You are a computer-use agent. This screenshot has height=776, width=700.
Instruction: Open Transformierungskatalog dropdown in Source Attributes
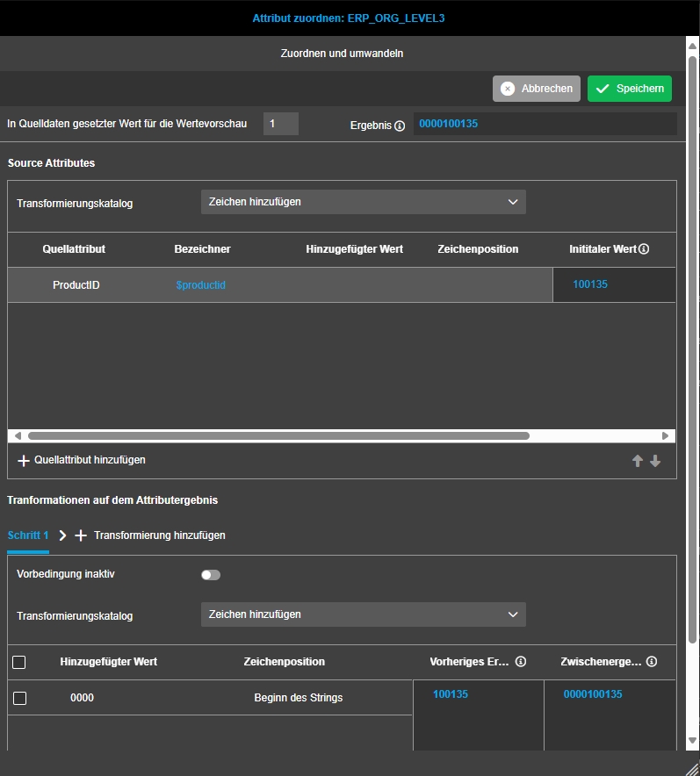[363, 202]
